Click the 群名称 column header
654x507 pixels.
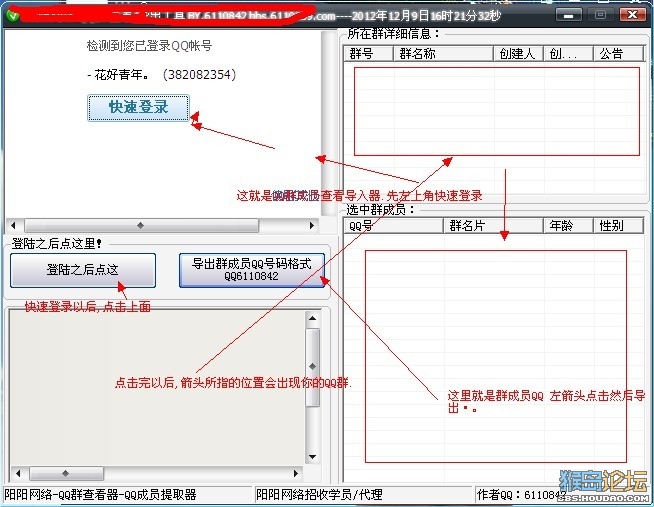[443, 54]
